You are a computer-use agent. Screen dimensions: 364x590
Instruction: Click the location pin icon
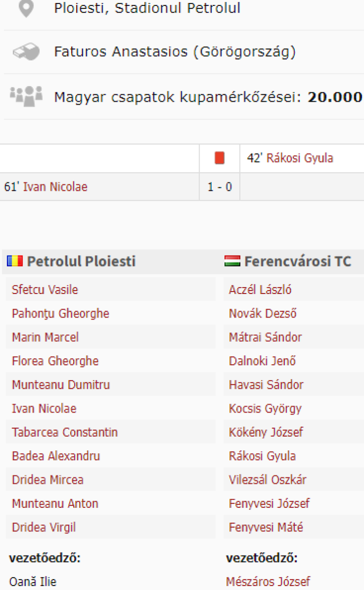(x=26, y=9)
